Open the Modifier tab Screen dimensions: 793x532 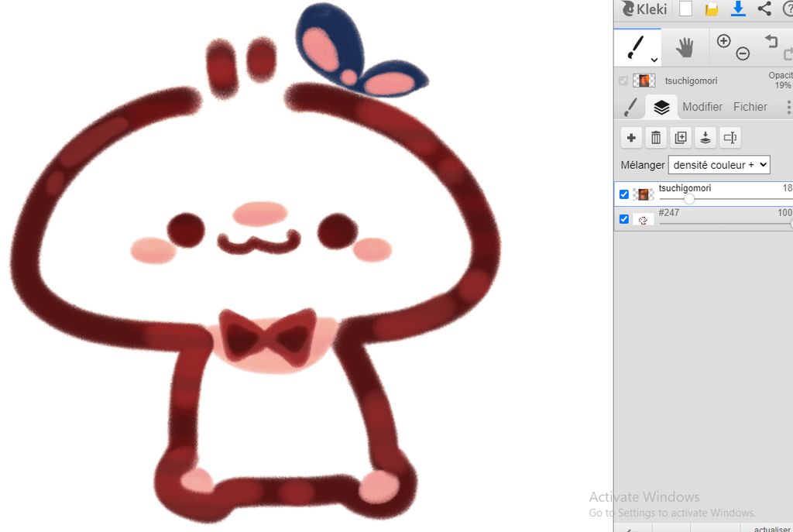[x=702, y=107]
